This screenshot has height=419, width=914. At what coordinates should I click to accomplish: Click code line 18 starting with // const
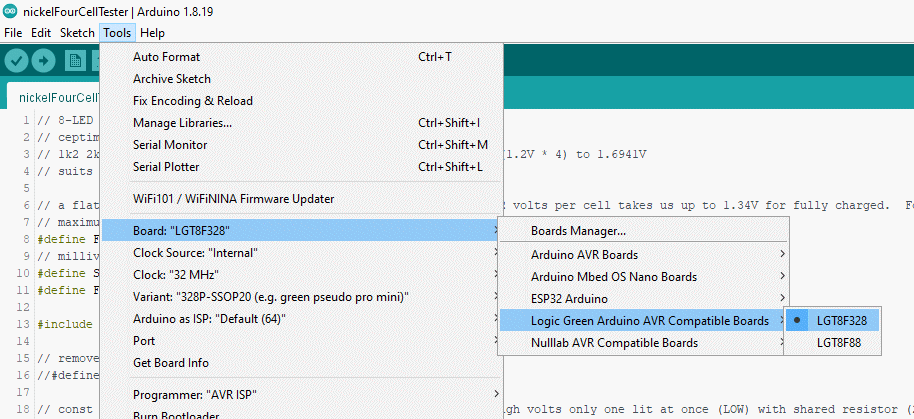tap(65, 409)
